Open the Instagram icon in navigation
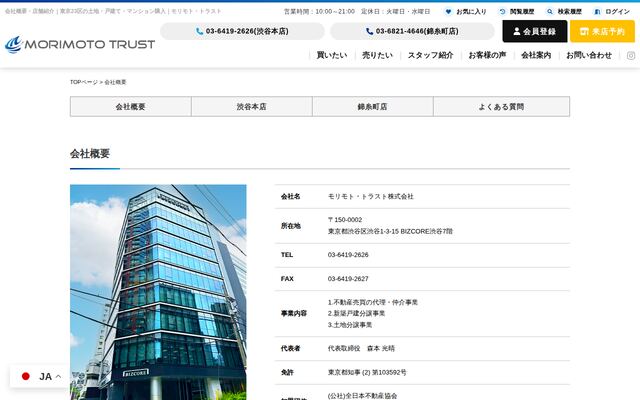The height and width of the screenshot is (400, 640). [x=631, y=56]
